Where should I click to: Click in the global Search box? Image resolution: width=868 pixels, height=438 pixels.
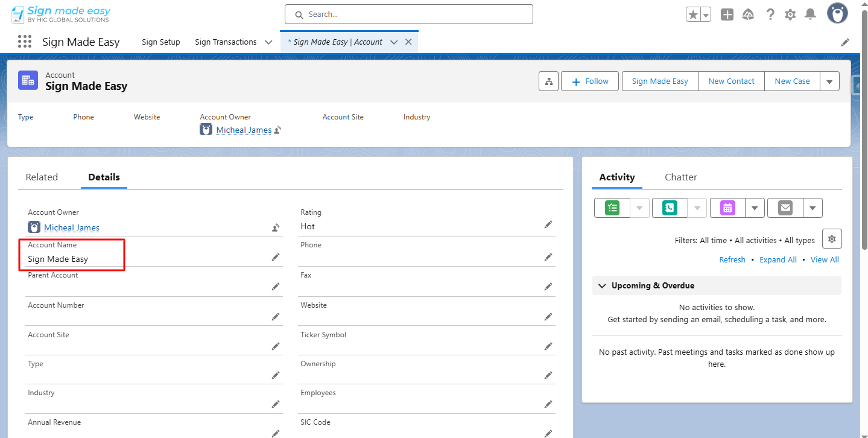coord(408,14)
